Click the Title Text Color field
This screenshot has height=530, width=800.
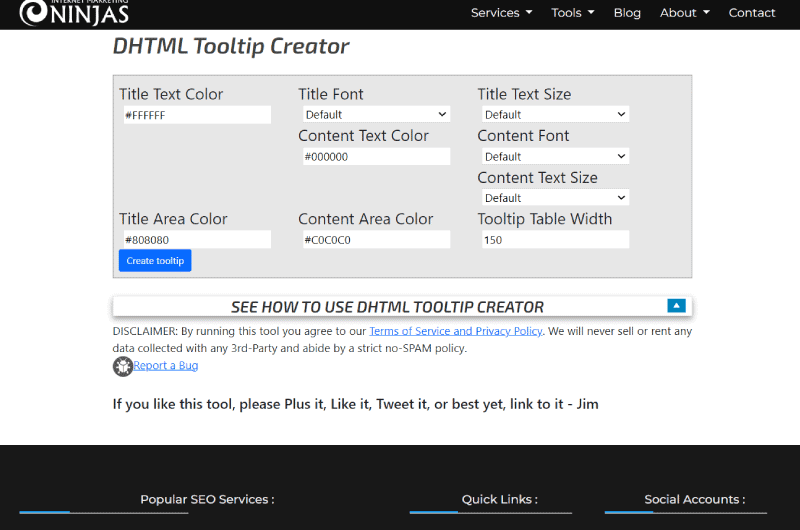pos(197,115)
